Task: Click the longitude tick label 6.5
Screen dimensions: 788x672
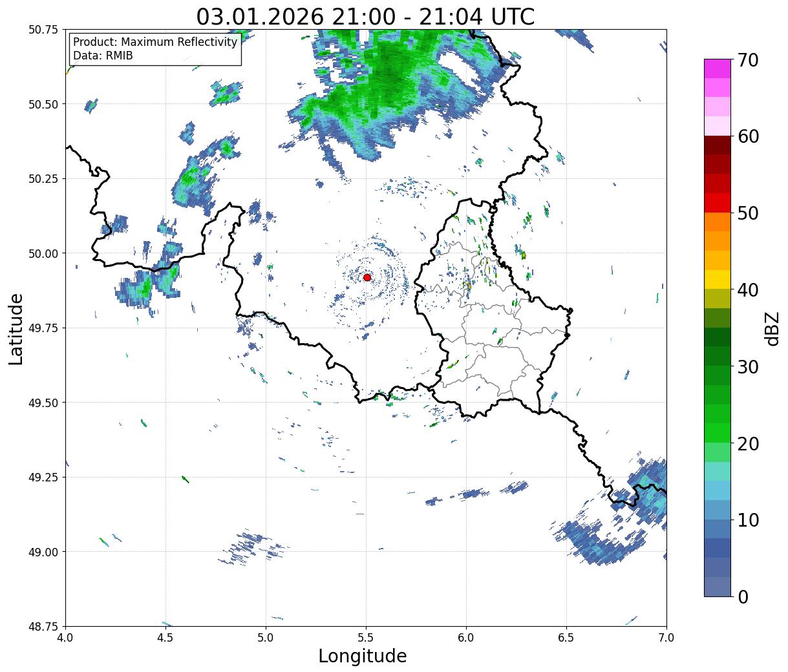Action: pyautogui.click(x=566, y=638)
